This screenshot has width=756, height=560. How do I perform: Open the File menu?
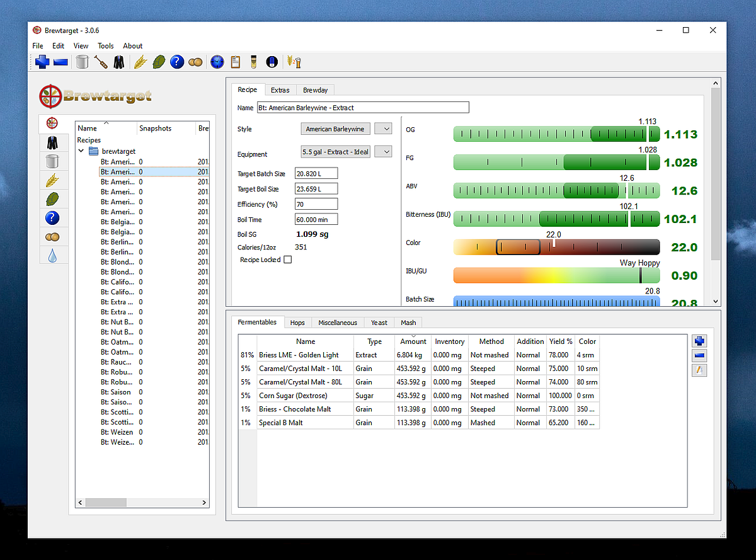pos(38,46)
